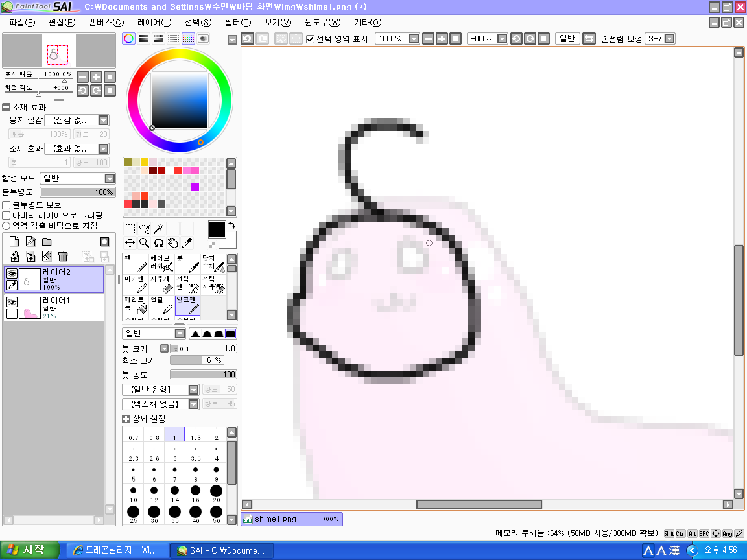Enable 불투명도 보호 checkbox
The width and height of the screenshot is (747, 560).
pyautogui.click(x=6, y=205)
